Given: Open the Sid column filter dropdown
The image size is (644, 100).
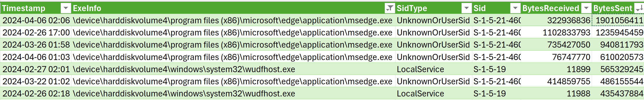Looking at the screenshot, I should coord(515,8).
